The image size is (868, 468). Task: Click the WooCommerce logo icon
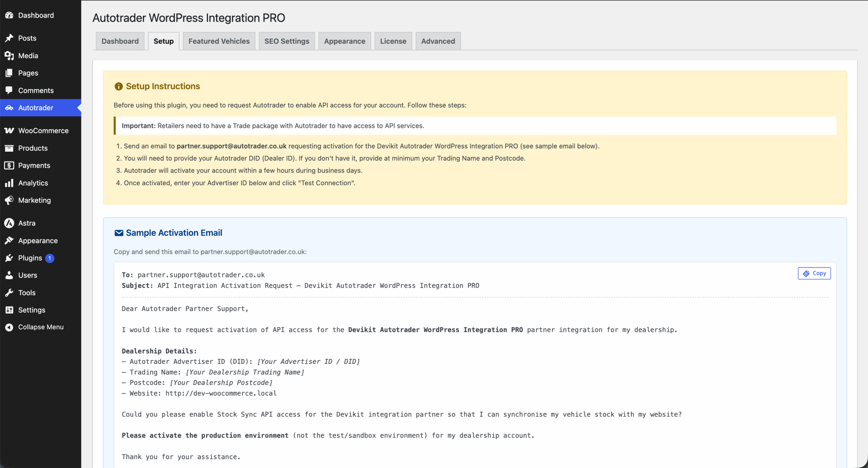9,131
